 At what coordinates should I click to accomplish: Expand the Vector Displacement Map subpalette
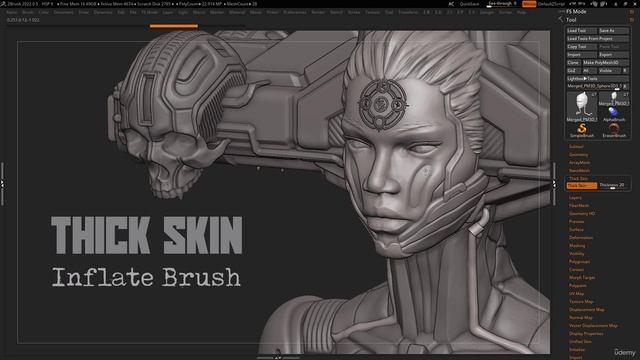tap(593, 326)
